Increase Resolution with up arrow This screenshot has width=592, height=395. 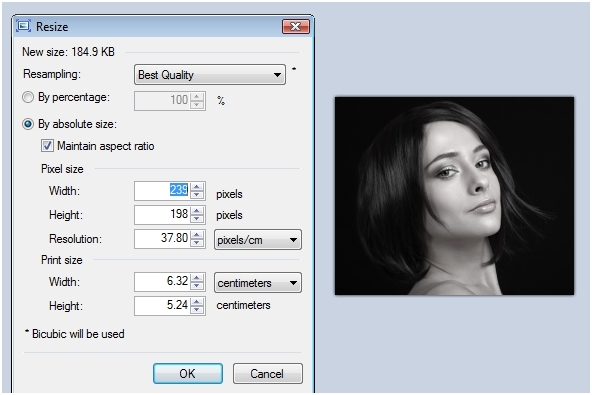click(x=197, y=235)
